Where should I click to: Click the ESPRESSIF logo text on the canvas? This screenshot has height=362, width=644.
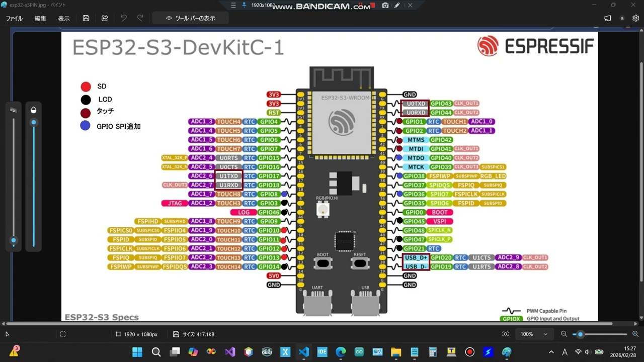[x=549, y=46]
